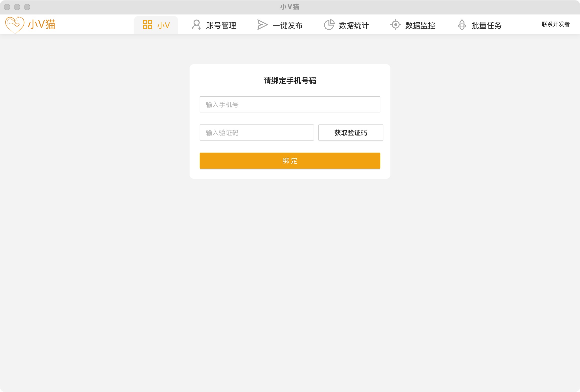Open the 批量任务 tab label
This screenshot has width=580, height=392.
click(x=487, y=25)
